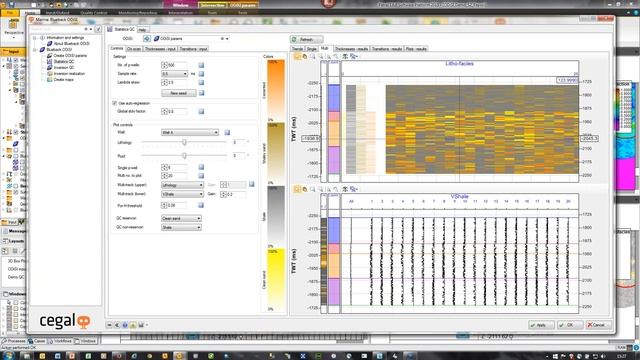640x360 pixels.
Task: Click the blue icon beside upper Gain field
Action: (x=251, y=184)
